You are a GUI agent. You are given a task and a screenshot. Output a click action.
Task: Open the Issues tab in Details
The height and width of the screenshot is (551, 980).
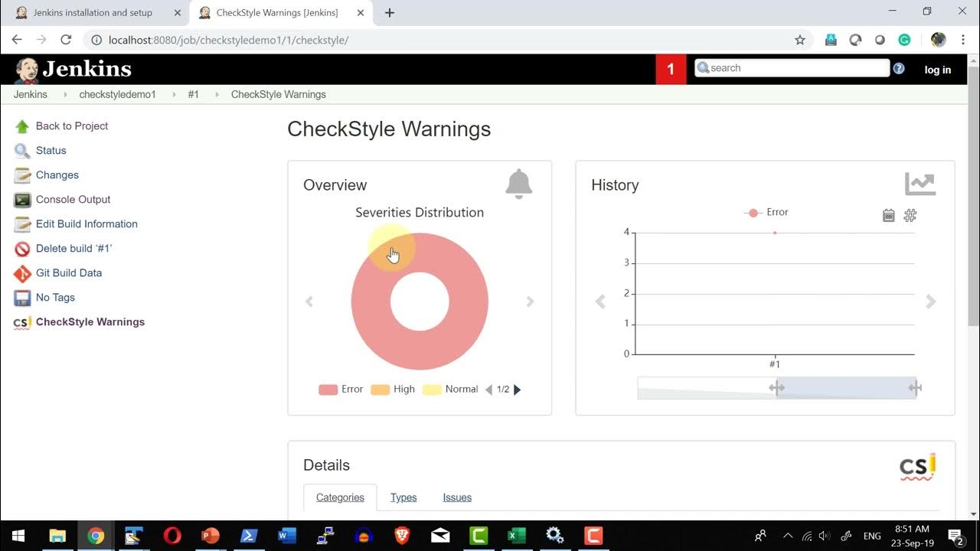[x=457, y=497]
